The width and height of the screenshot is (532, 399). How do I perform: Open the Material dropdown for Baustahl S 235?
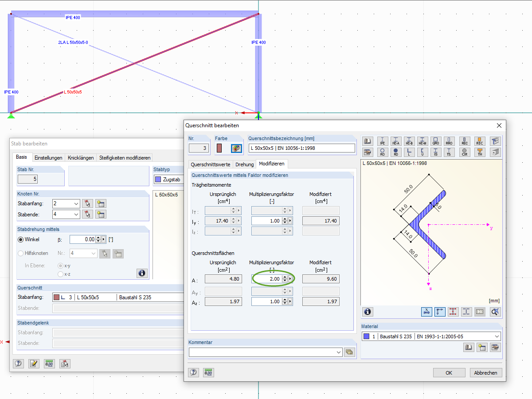(496, 336)
